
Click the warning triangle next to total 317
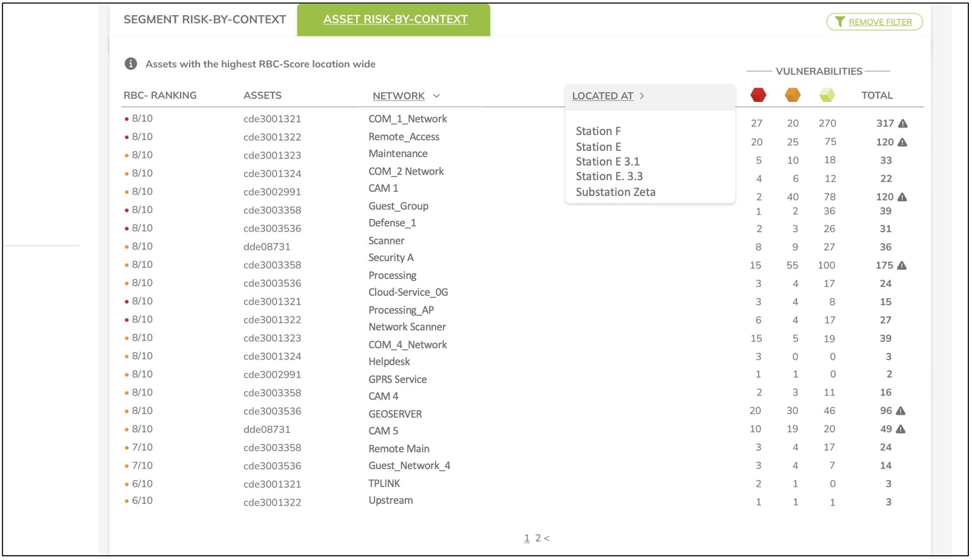point(903,123)
